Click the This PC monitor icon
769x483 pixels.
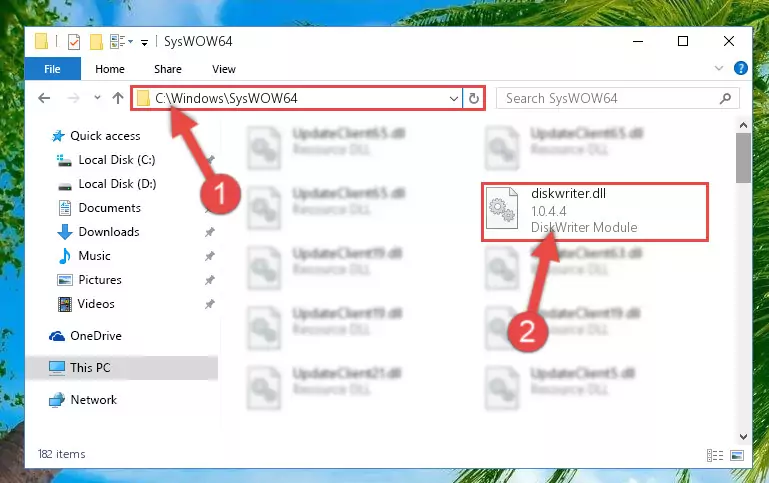point(57,368)
